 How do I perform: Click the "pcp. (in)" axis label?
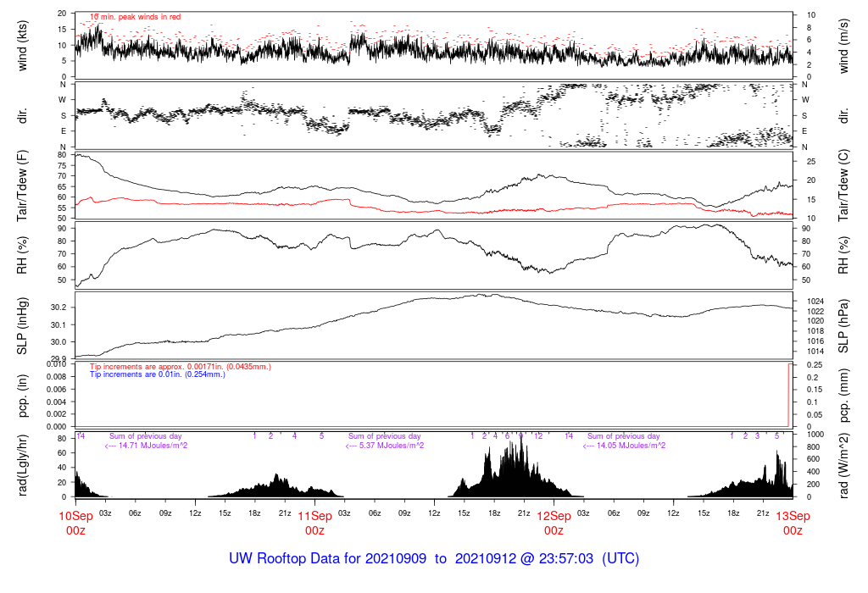coord(22,396)
